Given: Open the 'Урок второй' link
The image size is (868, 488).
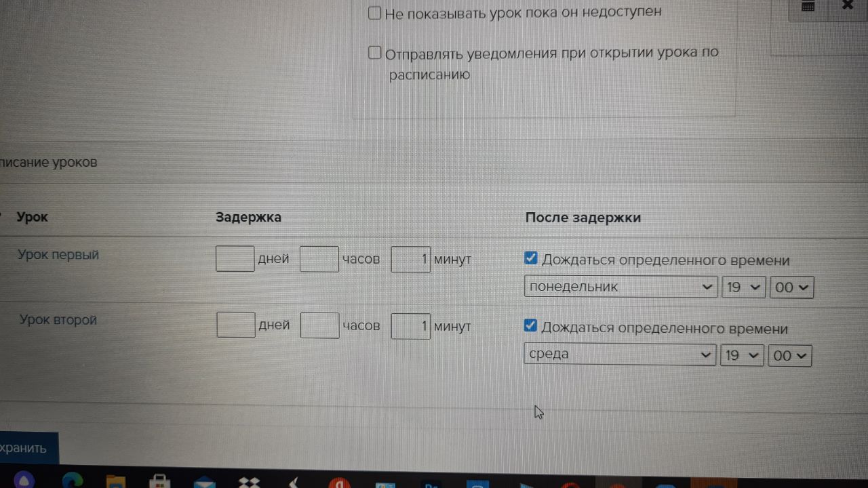Looking at the screenshot, I should tap(58, 319).
